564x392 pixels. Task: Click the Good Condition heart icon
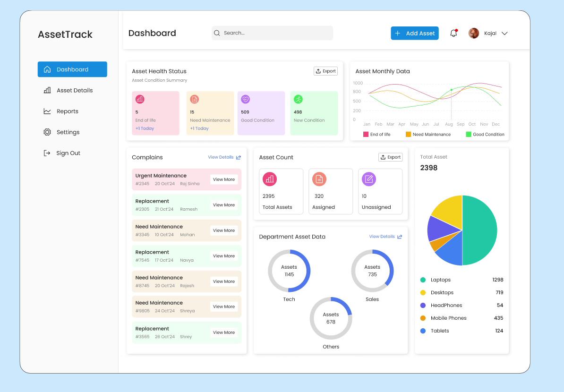(x=245, y=99)
